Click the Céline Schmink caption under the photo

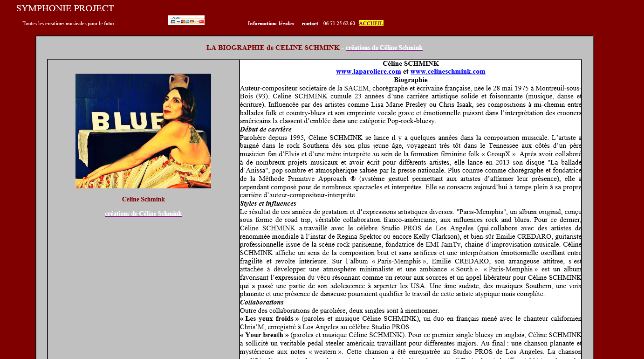(x=143, y=200)
